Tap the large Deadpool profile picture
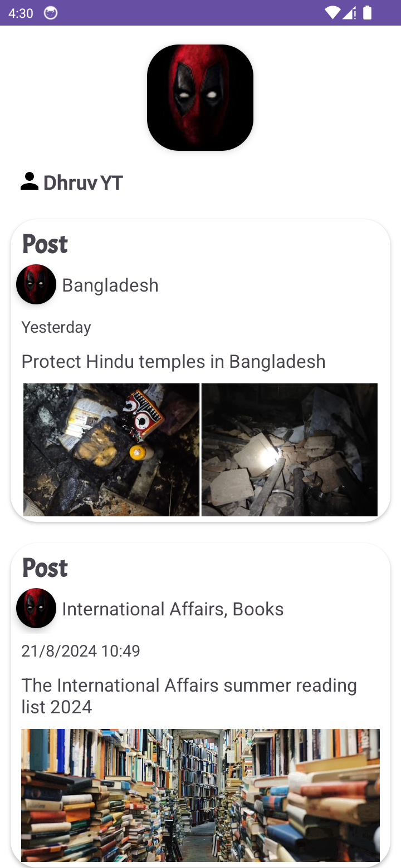This screenshot has width=401, height=868. point(200,97)
